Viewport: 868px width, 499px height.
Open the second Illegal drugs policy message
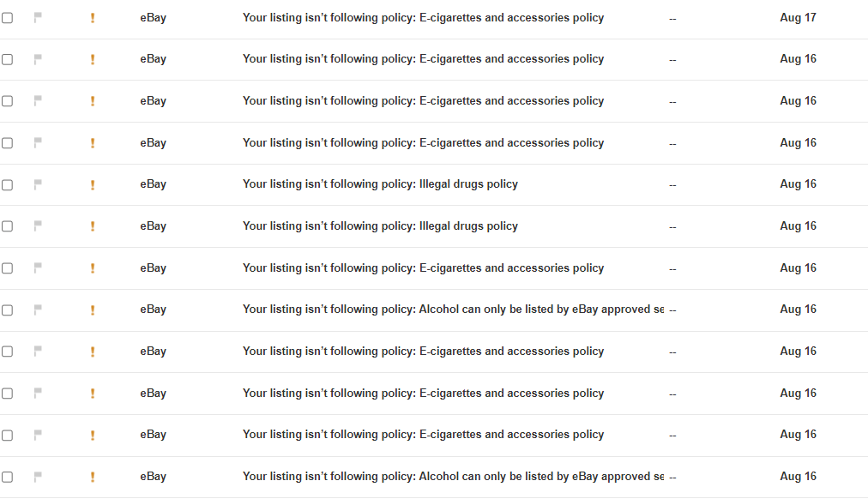pos(380,225)
